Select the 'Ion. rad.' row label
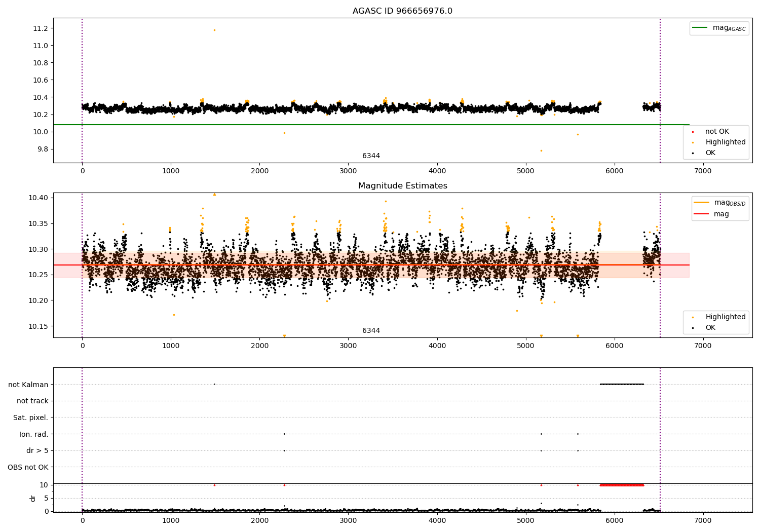 [34, 434]
